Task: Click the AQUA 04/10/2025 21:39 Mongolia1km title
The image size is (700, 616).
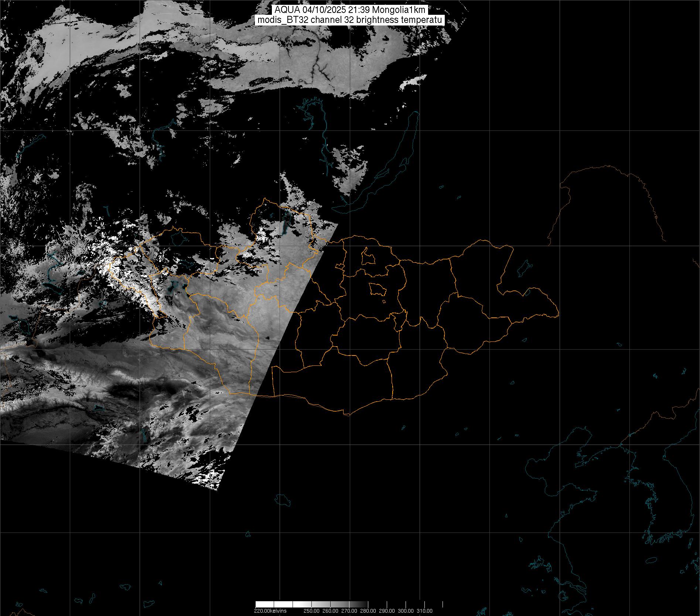Action: point(349,10)
